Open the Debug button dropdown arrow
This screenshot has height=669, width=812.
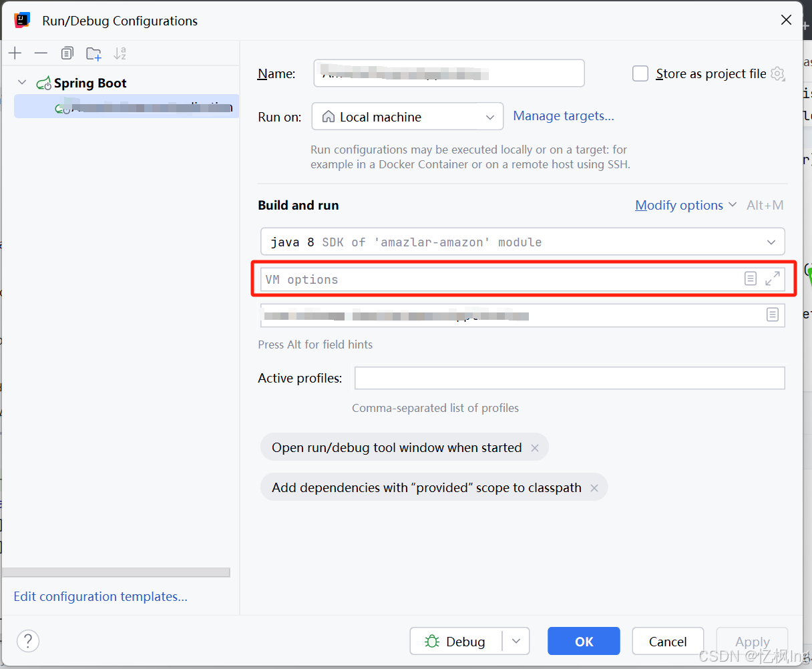click(x=516, y=641)
